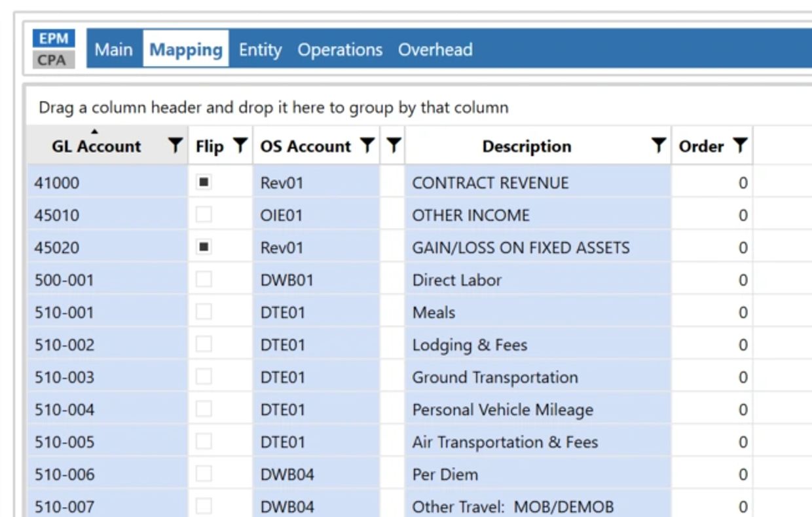
Task: Open filter icon on Order column
Action: (740, 146)
